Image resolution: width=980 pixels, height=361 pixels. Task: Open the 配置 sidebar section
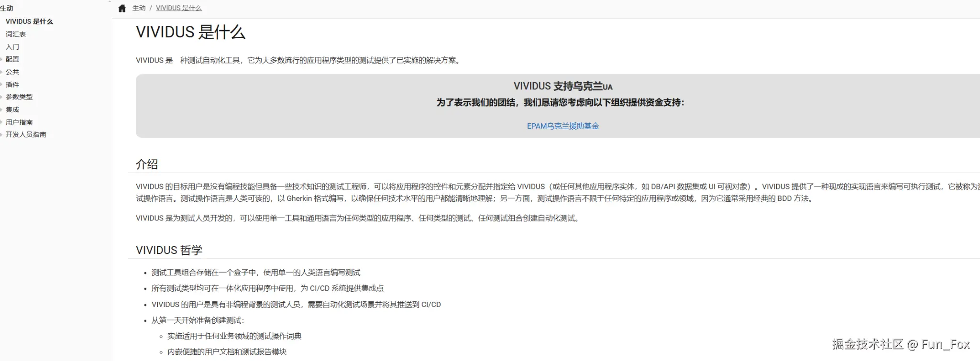tap(12, 59)
